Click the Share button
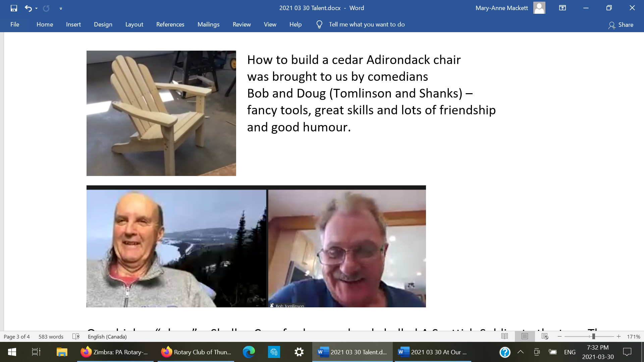644x362 pixels. [x=621, y=25]
